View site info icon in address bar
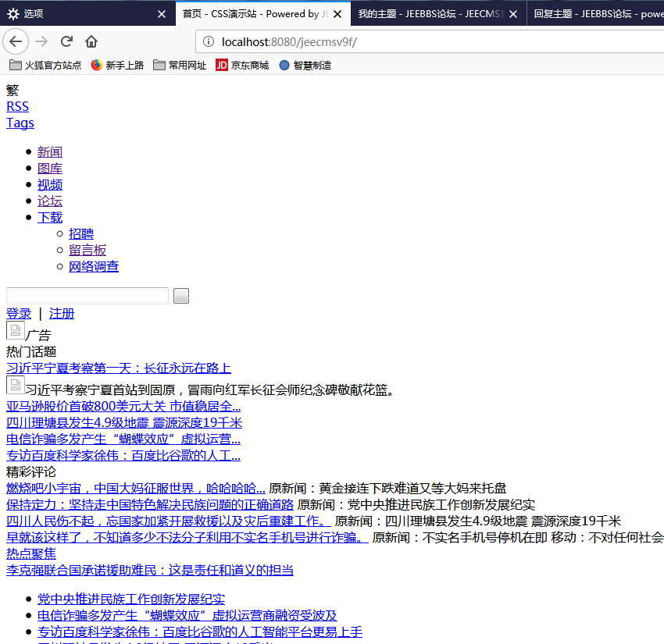This screenshot has width=664, height=644. pyautogui.click(x=209, y=41)
